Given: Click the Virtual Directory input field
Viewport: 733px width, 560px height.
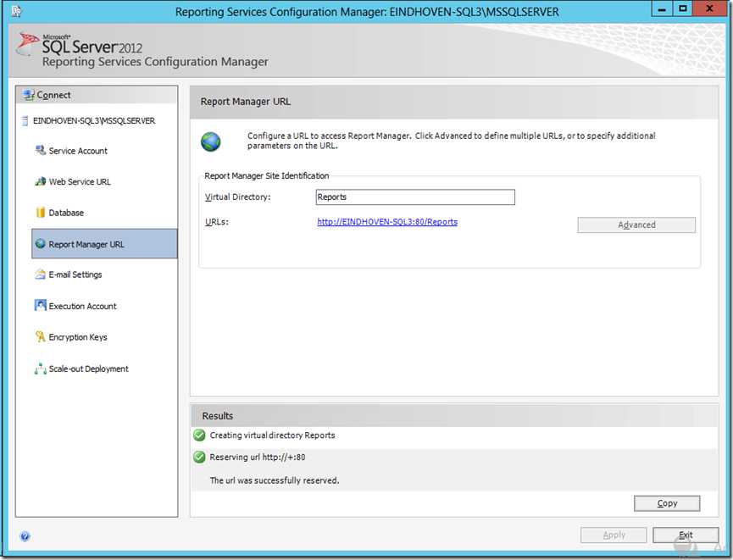Looking at the screenshot, I should (x=415, y=197).
